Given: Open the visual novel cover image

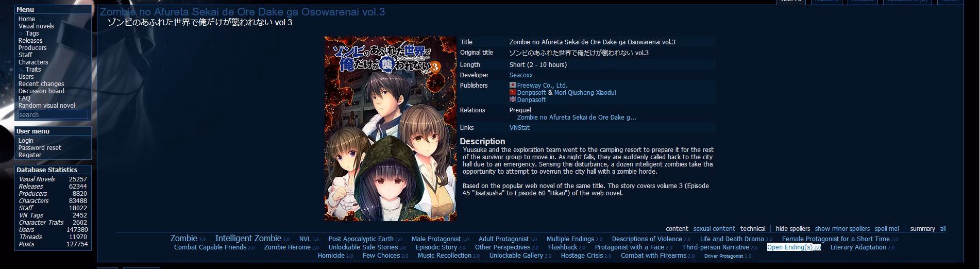Looking at the screenshot, I should click(391, 129).
